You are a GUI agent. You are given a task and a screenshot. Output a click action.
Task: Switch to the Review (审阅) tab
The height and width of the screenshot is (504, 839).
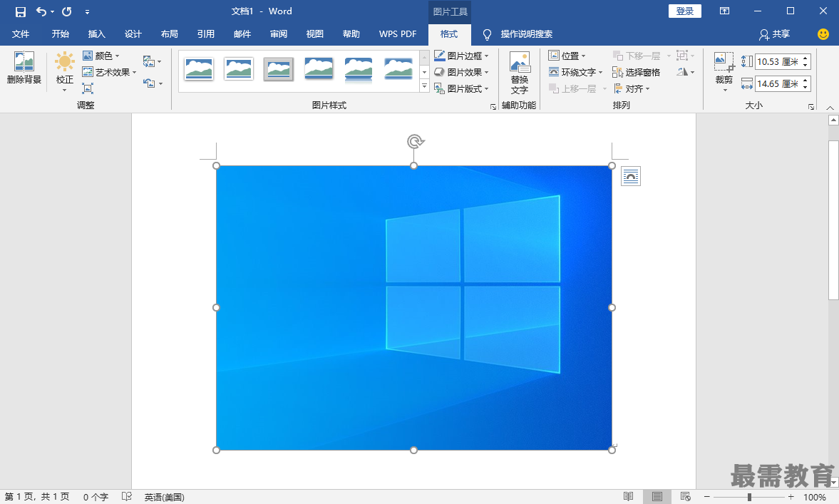click(279, 34)
